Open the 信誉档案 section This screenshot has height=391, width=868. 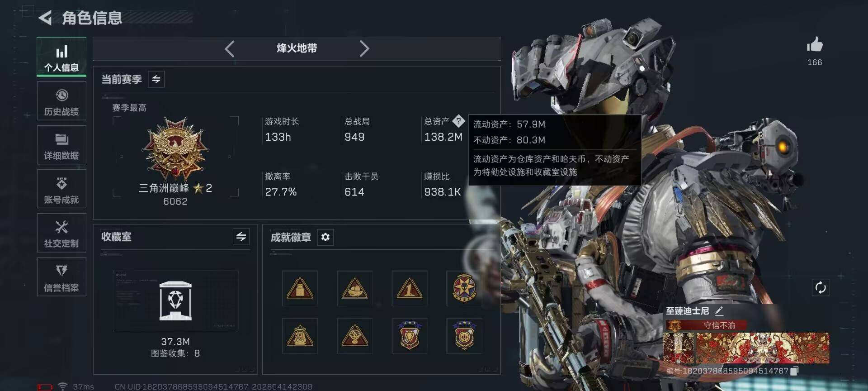point(61,277)
